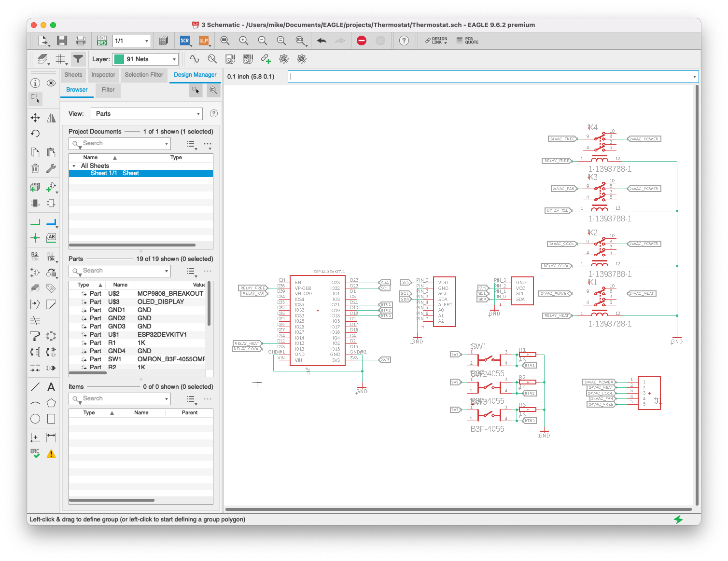Image resolution: width=728 pixels, height=561 pixels.
Task: Open the library manager books icon
Action: (x=164, y=41)
